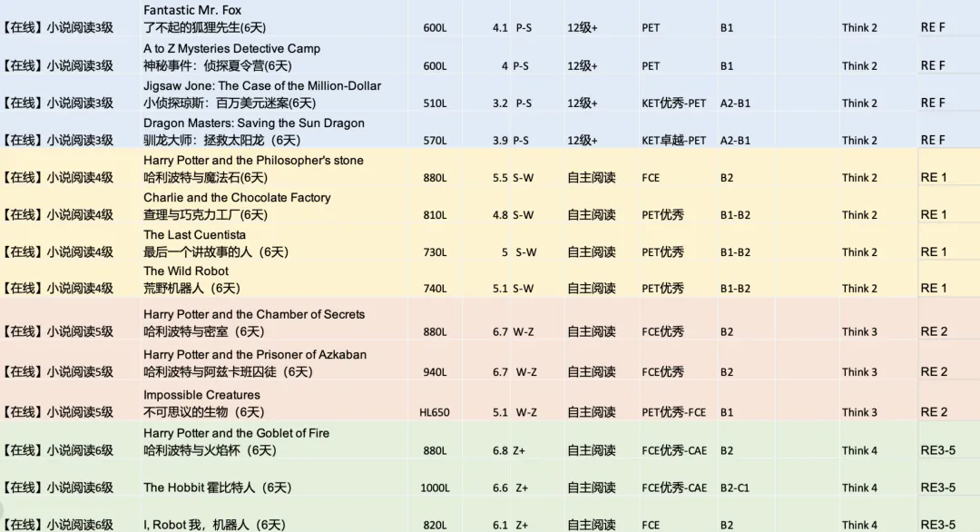Select the 6.1 reading level value
The width and height of the screenshot is (980, 532).
[x=500, y=525]
